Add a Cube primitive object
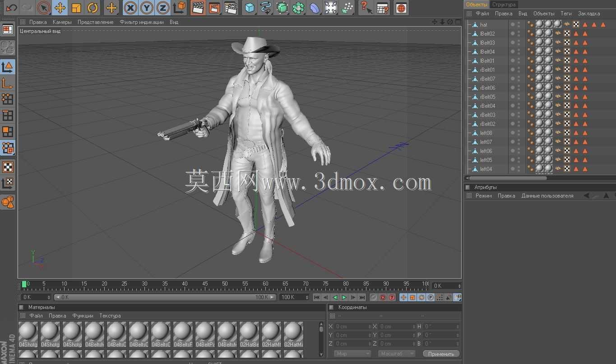The height and width of the screenshot is (364, 616). 250,8
